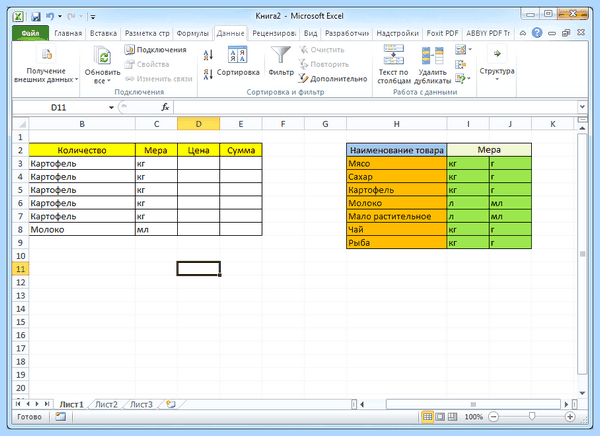The width and height of the screenshot is (600, 436).
Task: Switch to Page Layout view in status bar
Action: tap(440, 416)
